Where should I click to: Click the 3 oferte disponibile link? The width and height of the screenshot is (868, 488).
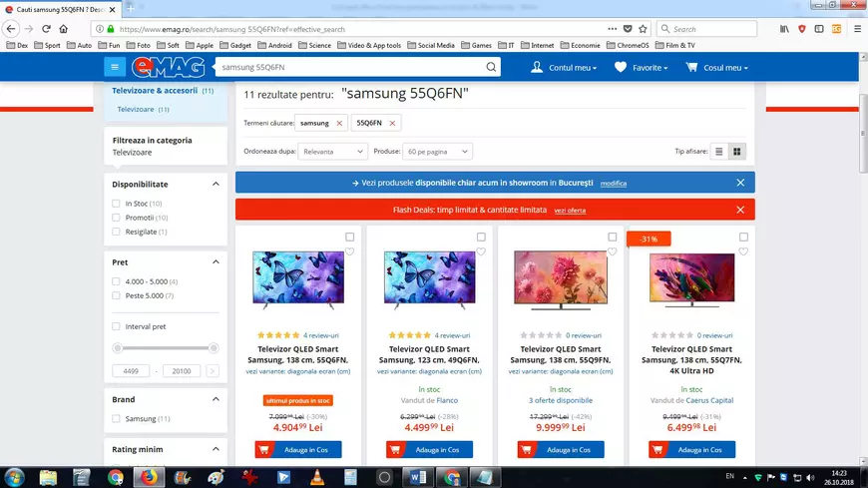click(x=561, y=400)
